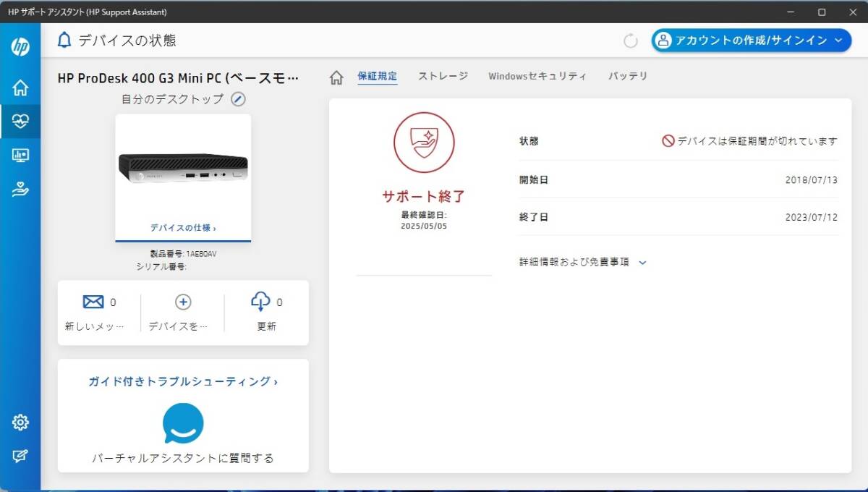Click the warranty shield icon above サポート終了
Viewport: 868px width, 492px height.
pyautogui.click(x=424, y=142)
